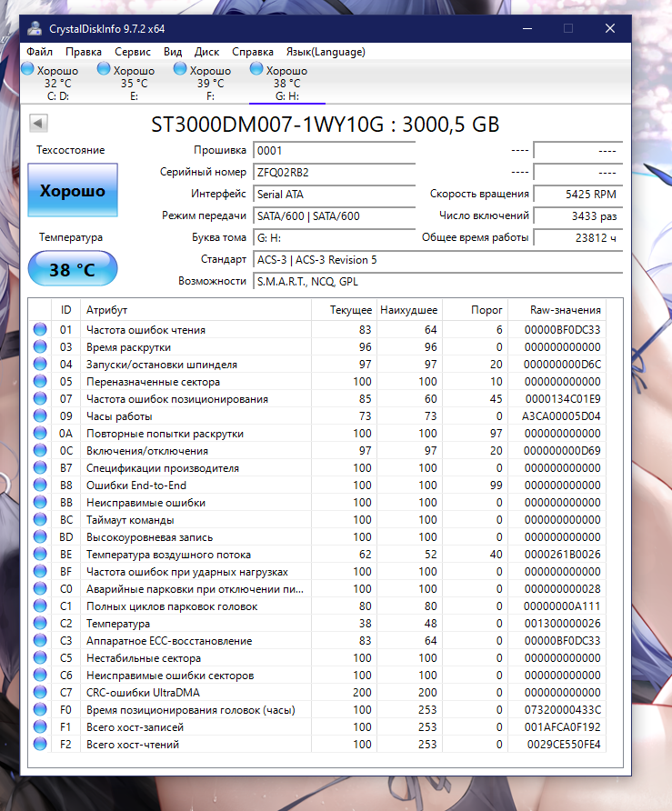
Task: Click status orb for attribute C0 emergency parking
Action: click(x=40, y=588)
